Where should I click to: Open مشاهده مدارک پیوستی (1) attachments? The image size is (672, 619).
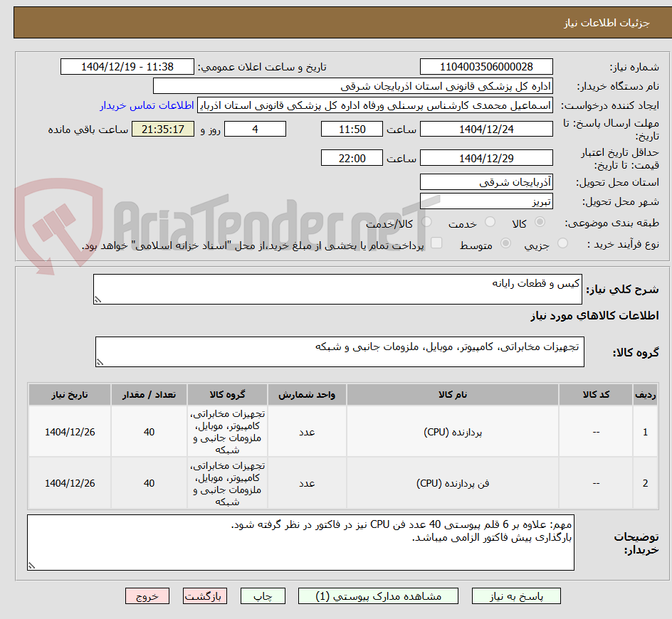coord(378,596)
